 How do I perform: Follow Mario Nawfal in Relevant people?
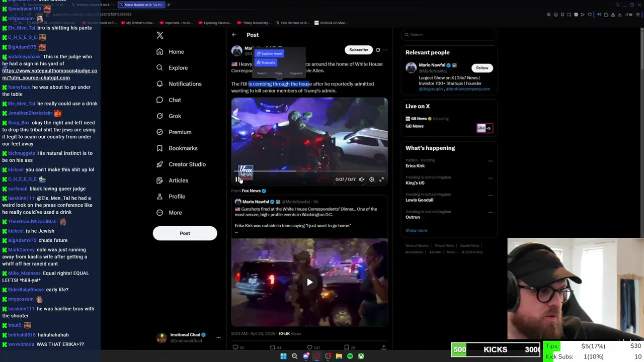(x=482, y=68)
